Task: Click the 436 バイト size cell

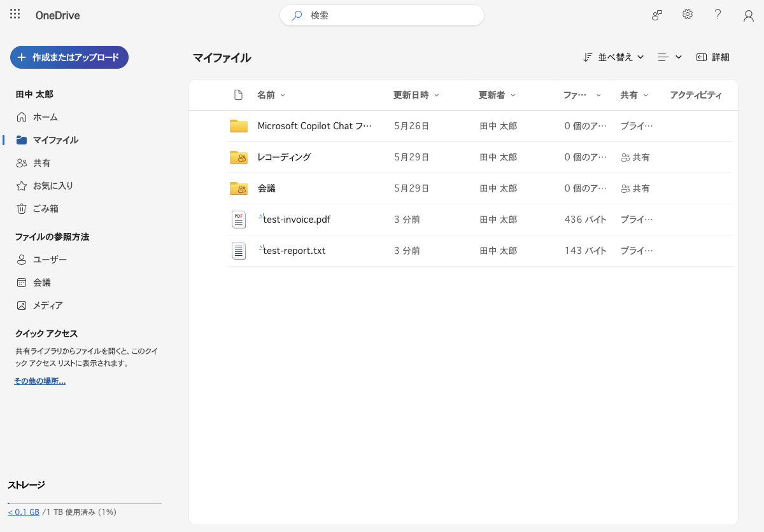Action: (586, 220)
